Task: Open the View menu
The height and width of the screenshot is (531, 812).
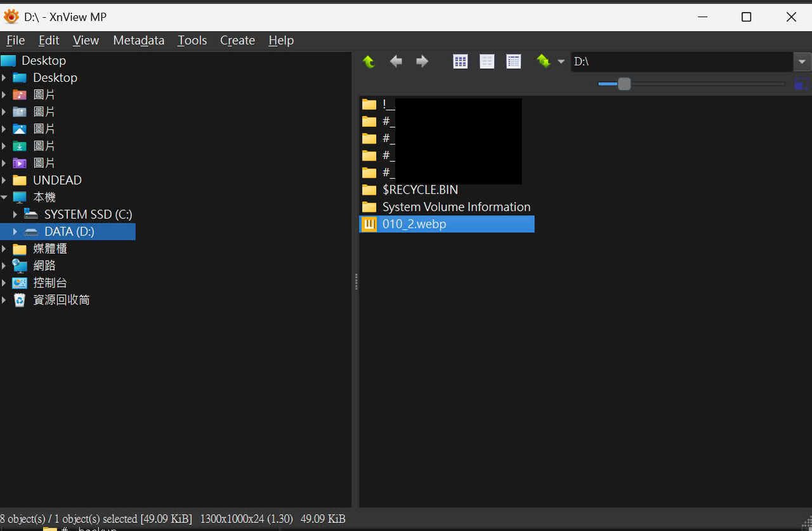Action: click(86, 41)
